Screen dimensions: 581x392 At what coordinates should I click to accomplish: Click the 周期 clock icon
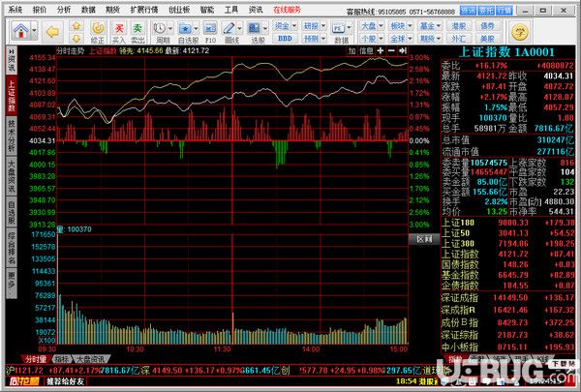[160, 28]
